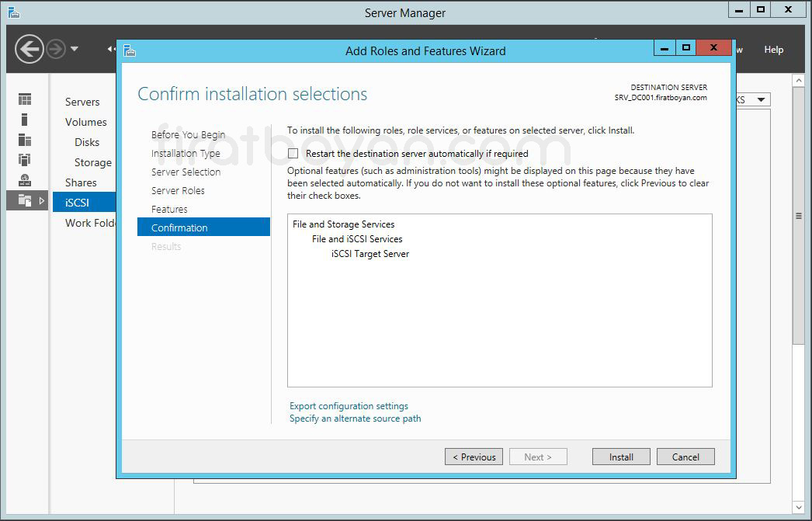Click the Server Manager vertical scrollbar thumb
The height and width of the screenshot is (521, 812).
(x=798, y=215)
